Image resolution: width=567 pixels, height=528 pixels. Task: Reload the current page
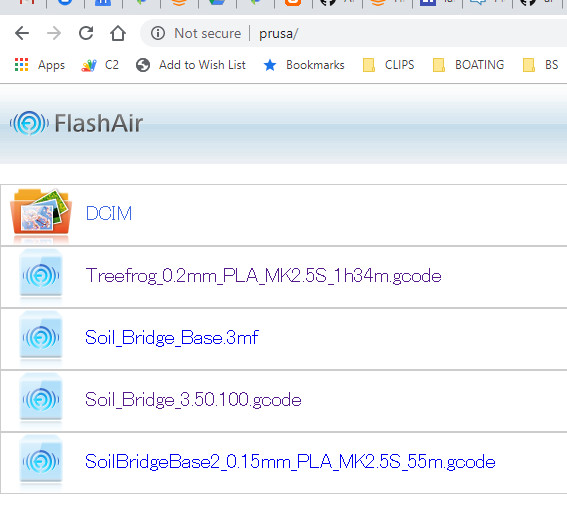click(x=86, y=33)
